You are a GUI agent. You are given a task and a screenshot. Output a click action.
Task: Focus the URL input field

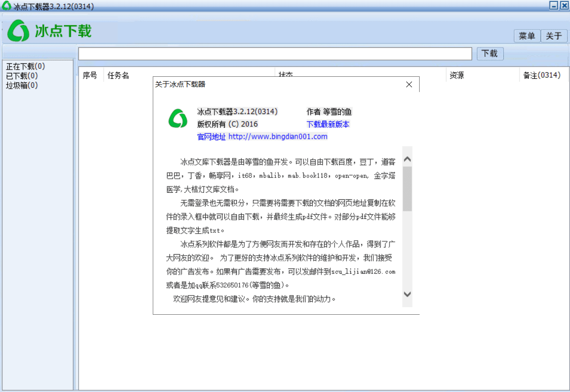(x=275, y=54)
